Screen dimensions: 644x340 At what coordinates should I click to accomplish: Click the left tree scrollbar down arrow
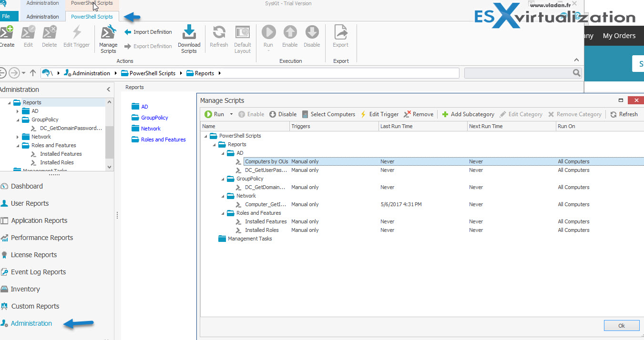(110, 167)
